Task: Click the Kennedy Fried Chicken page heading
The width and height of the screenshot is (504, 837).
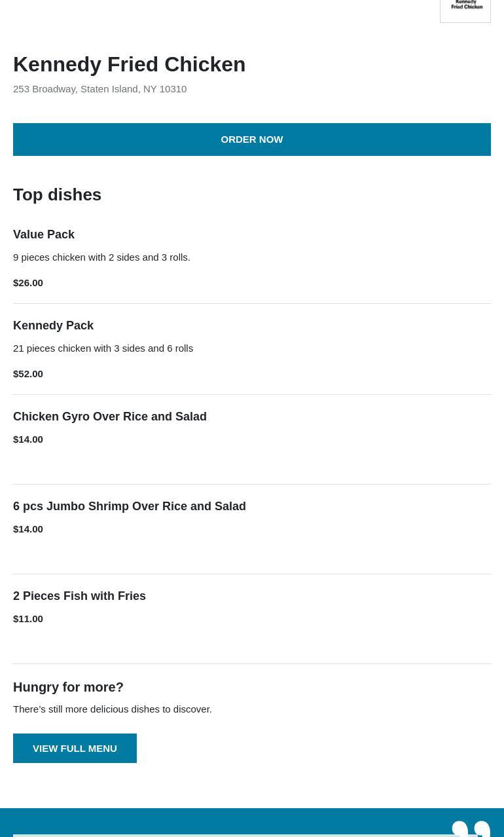Action: coord(129,64)
